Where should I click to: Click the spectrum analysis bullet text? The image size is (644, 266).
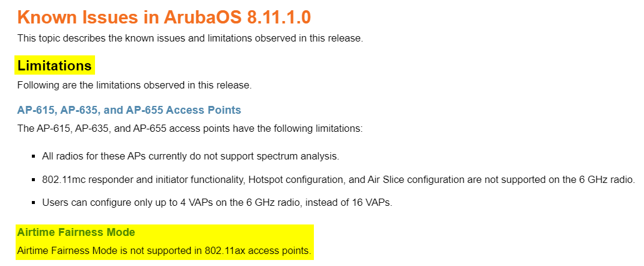point(191,156)
